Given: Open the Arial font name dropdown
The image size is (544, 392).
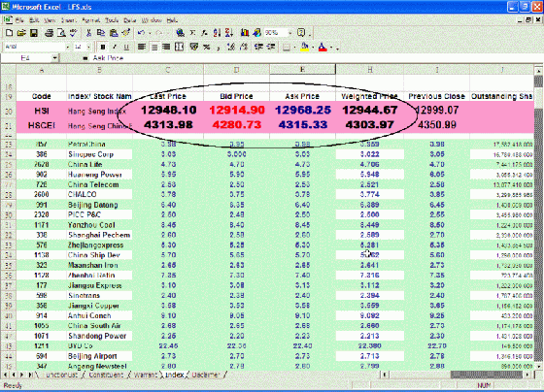Looking at the screenshot, I should coord(68,47).
